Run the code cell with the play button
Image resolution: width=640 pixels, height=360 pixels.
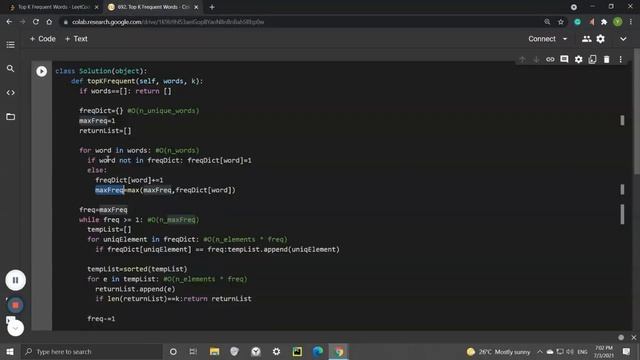pyautogui.click(x=41, y=71)
